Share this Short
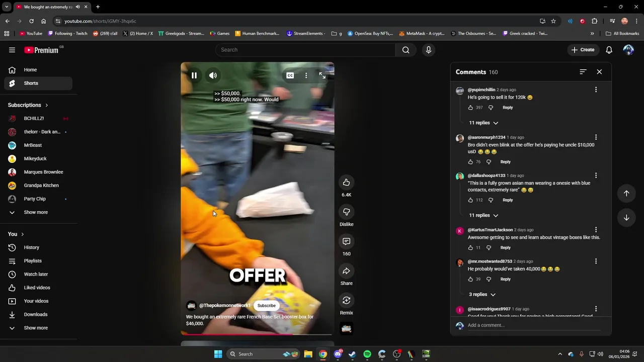644x362 pixels. tap(346, 271)
